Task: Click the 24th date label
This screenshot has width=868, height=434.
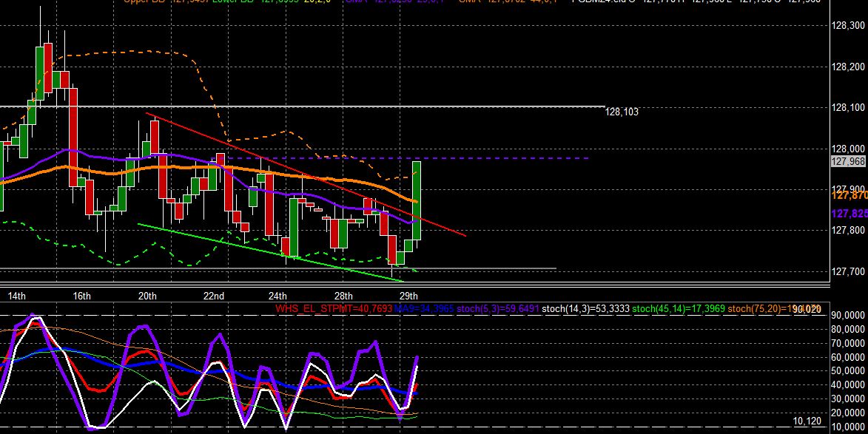Action: [x=277, y=296]
